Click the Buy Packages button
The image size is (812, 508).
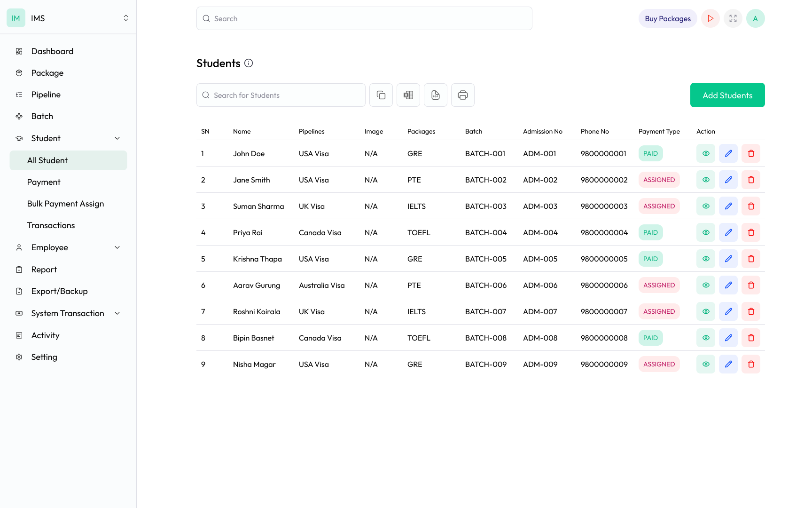click(668, 18)
